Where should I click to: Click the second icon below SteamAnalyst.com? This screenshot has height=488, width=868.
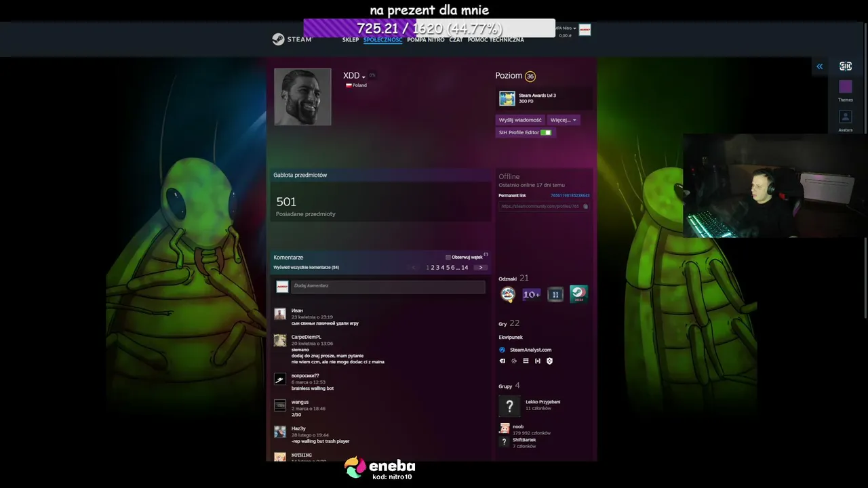[x=514, y=361]
